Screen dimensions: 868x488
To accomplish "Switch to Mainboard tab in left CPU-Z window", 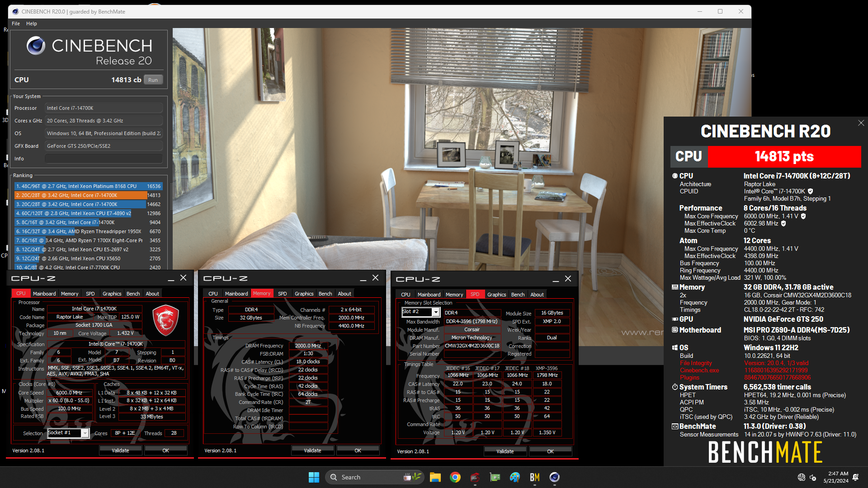I will [x=44, y=294].
